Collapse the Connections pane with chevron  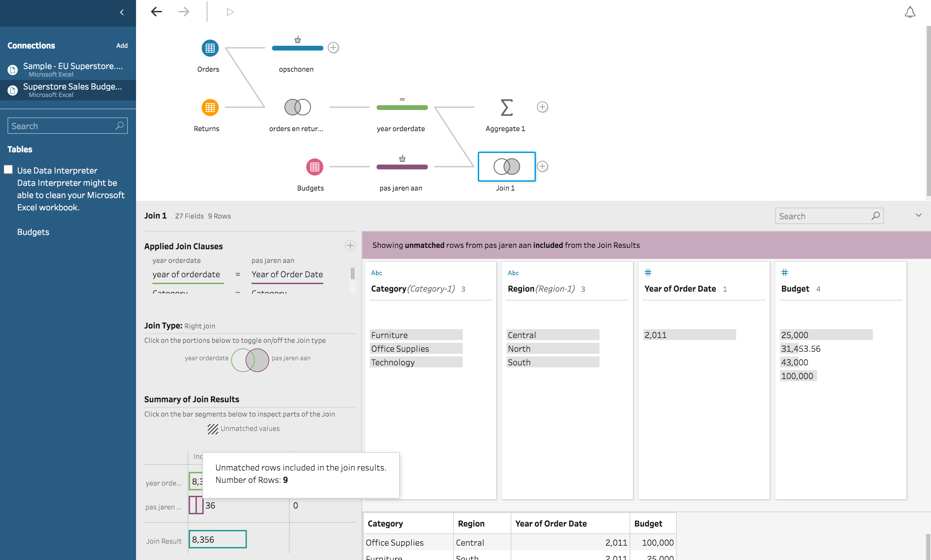[x=122, y=12]
